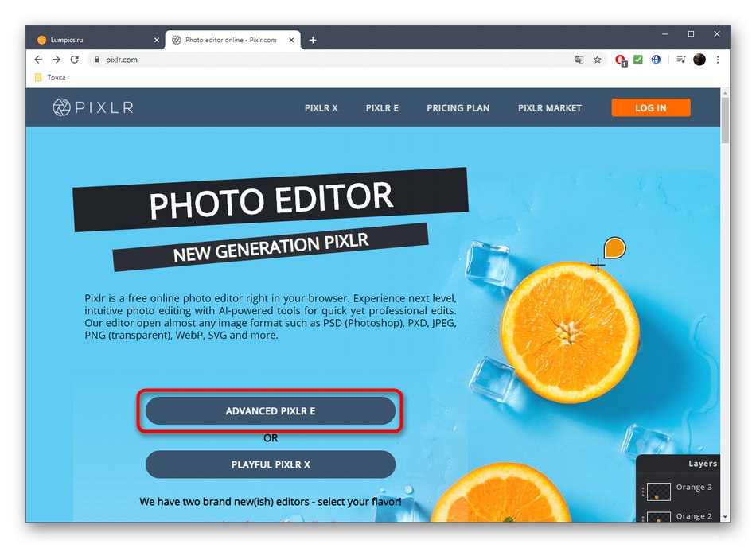Click the red extension icon with badge 1
Image resolution: width=756 pixels, height=548 pixels.
click(x=620, y=59)
